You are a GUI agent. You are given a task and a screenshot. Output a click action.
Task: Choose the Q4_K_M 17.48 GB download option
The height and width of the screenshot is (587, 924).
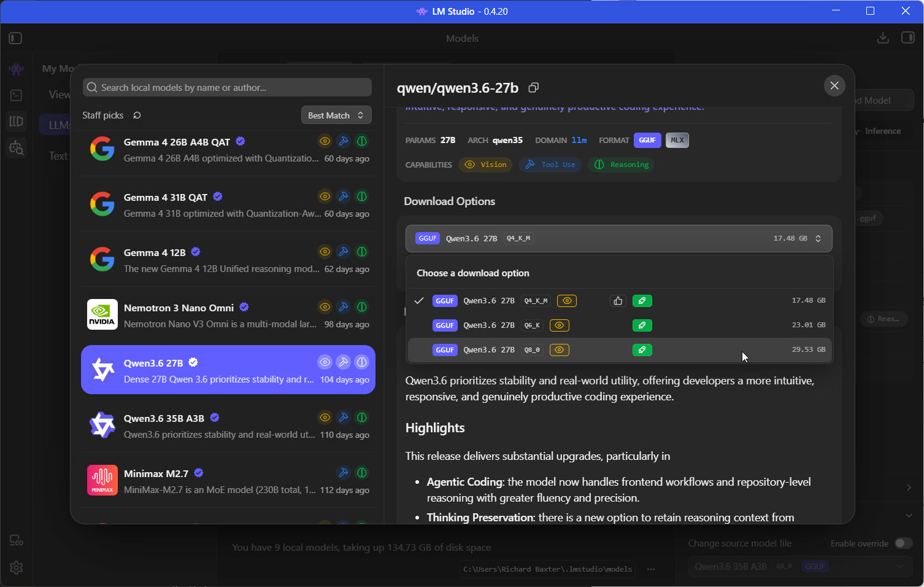click(620, 301)
